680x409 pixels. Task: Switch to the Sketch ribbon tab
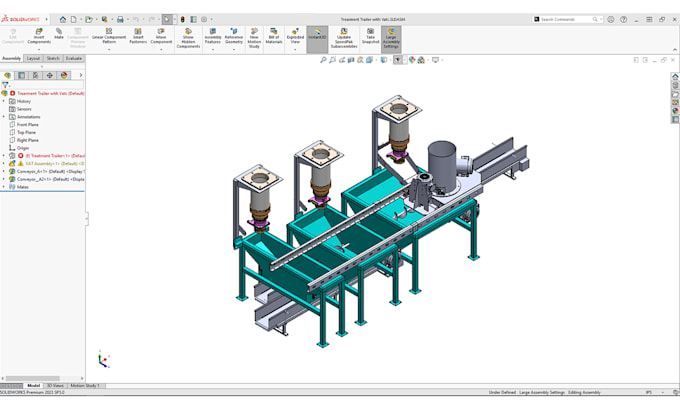[53, 58]
